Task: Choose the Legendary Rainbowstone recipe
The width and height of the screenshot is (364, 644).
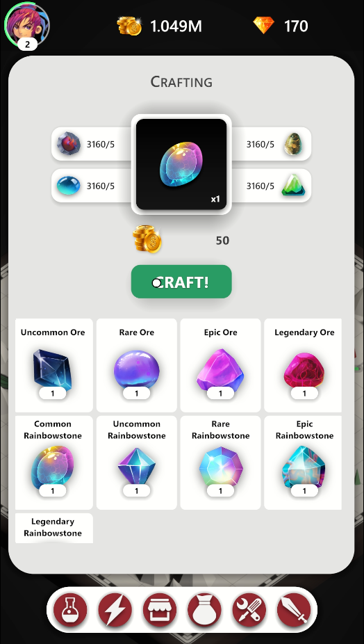Action: coord(54,528)
